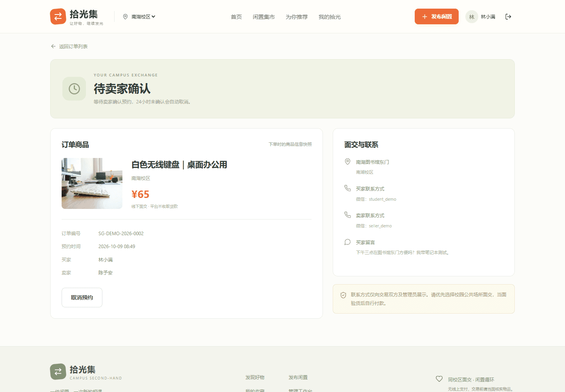Viewport: 565px width, 392px height.
Task: Click the heart icon in the footer
Action: (x=439, y=379)
